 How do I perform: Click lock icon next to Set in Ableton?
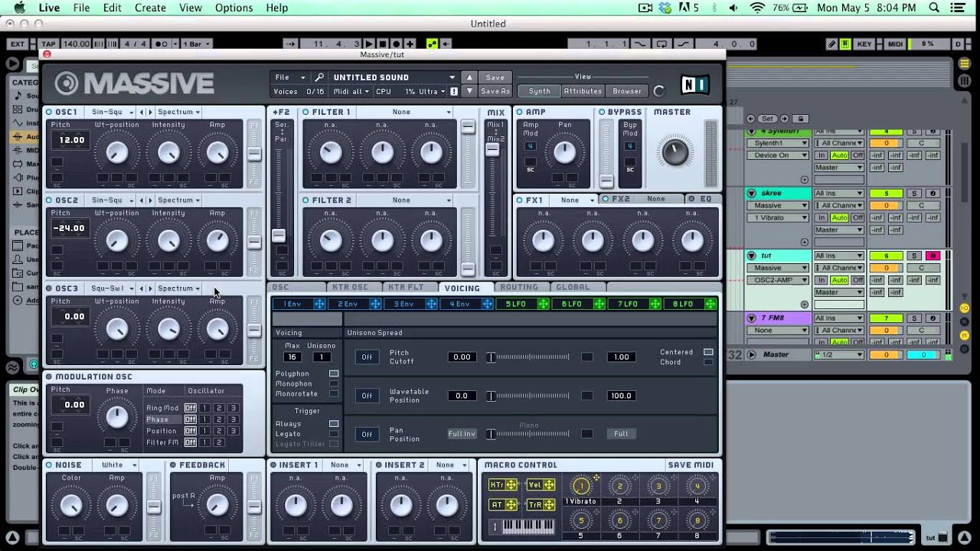click(800, 119)
